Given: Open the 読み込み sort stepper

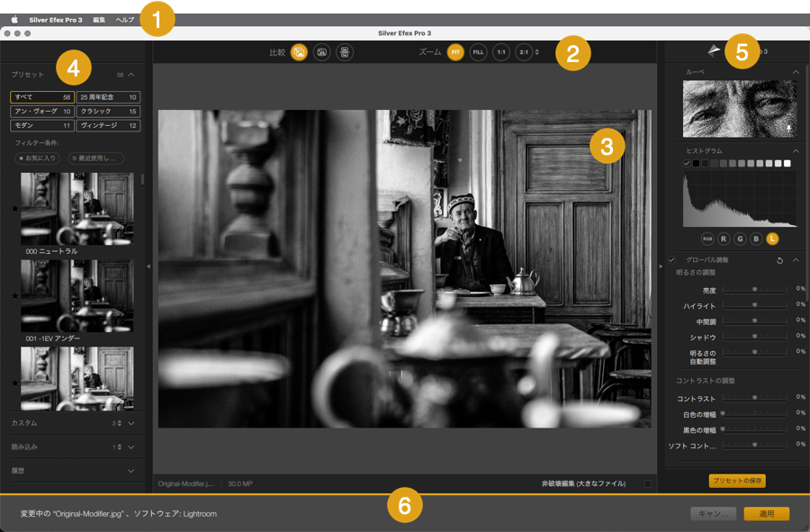Looking at the screenshot, I should tap(120, 447).
